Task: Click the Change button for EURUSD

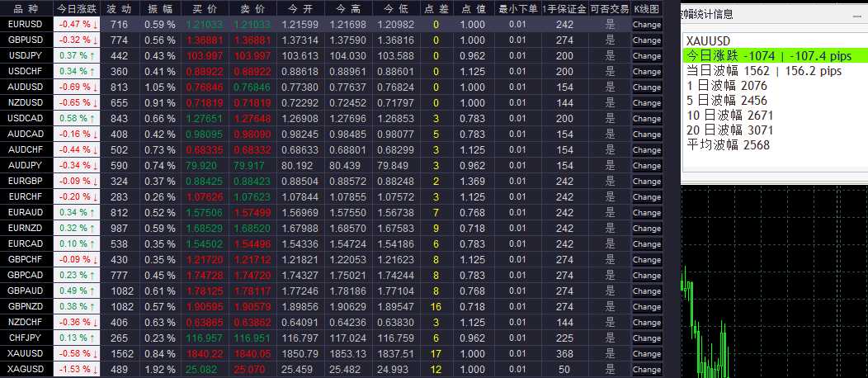Action: tap(647, 25)
